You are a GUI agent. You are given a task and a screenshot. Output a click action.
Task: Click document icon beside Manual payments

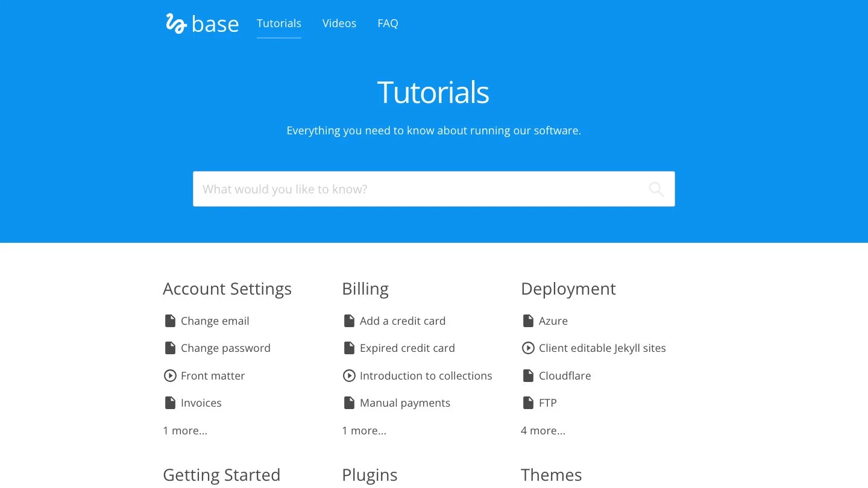[x=349, y=403]
